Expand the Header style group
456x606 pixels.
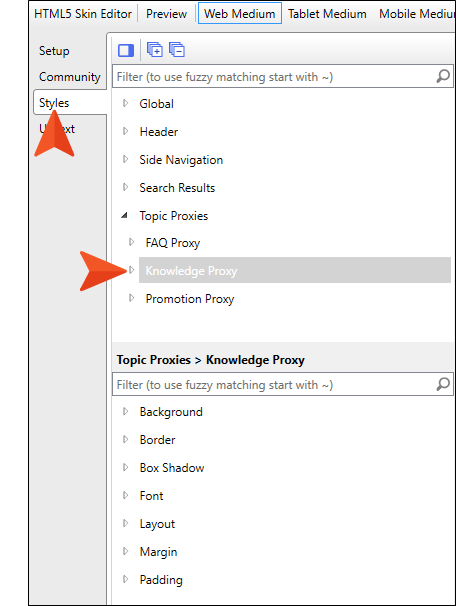point(125,131)
